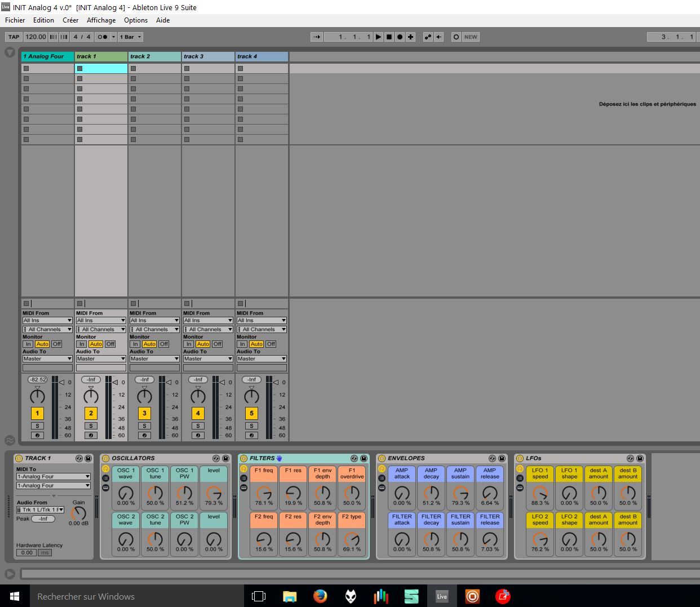
Task: Click the transport Stop button
Action: click(x=389, y=37)
